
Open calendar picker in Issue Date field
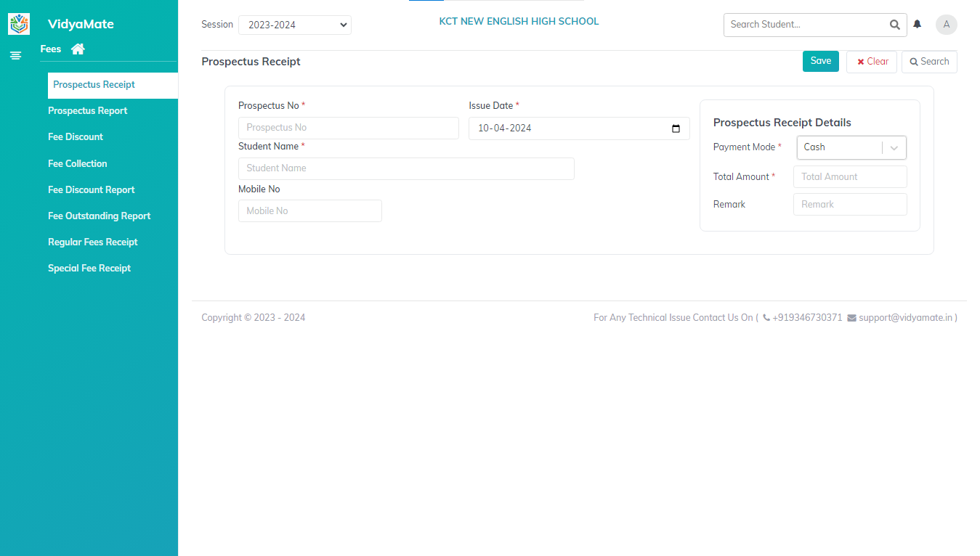(676, 128)
